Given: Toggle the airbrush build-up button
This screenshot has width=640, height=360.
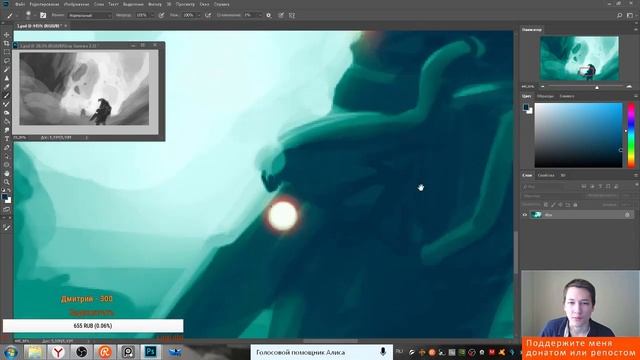Looking at the screenshot, I should click(x=208, y=15).
